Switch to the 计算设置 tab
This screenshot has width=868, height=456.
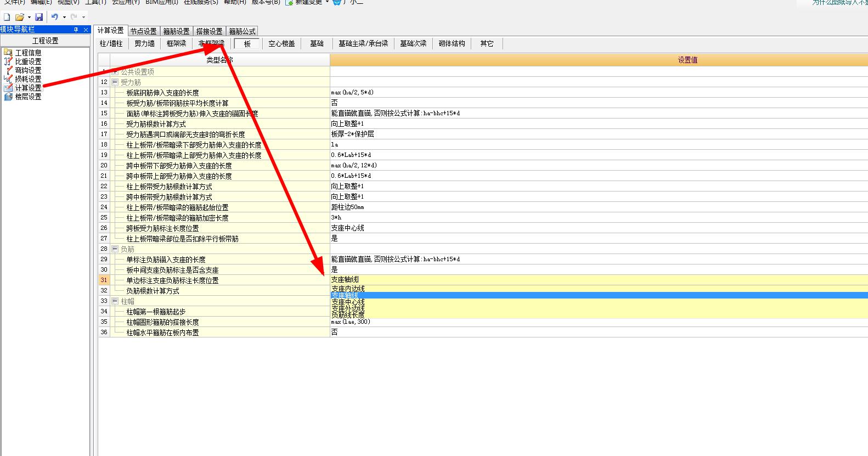click(x=111, y=31)
